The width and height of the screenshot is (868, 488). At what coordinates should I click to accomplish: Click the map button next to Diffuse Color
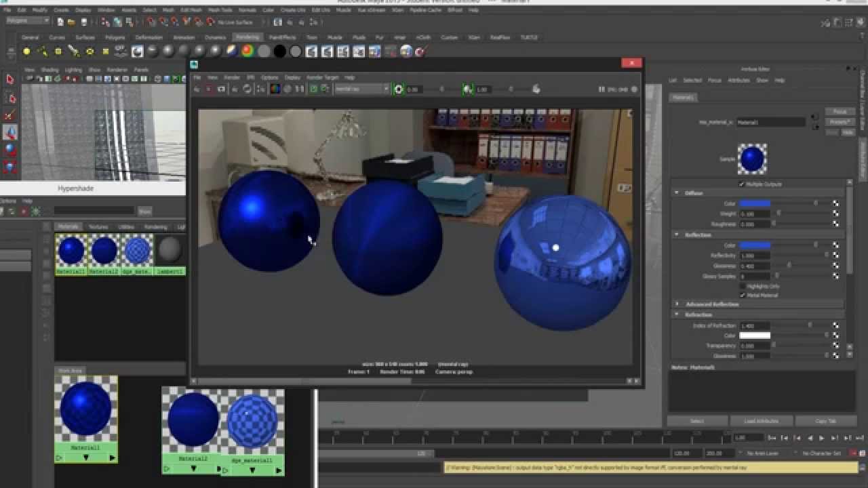coord(835,203)
